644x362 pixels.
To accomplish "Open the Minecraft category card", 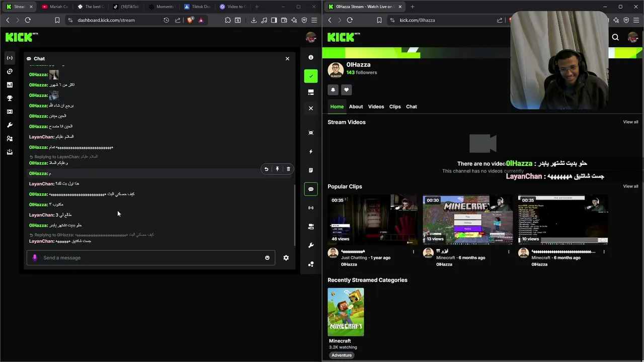I will pyautogui.click(x=346, y=312).
